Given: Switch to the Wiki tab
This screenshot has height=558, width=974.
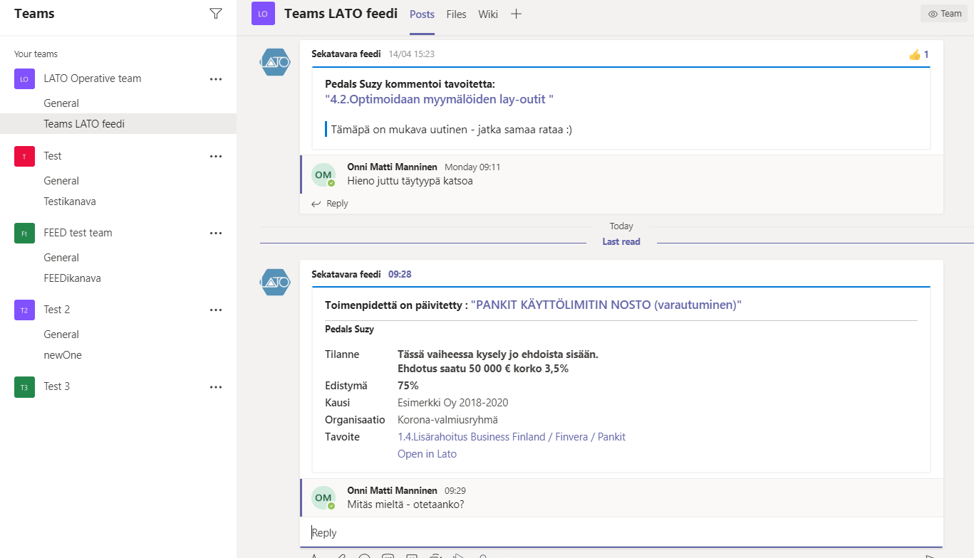Looking at the screenshot, I should tap(488, 14).
